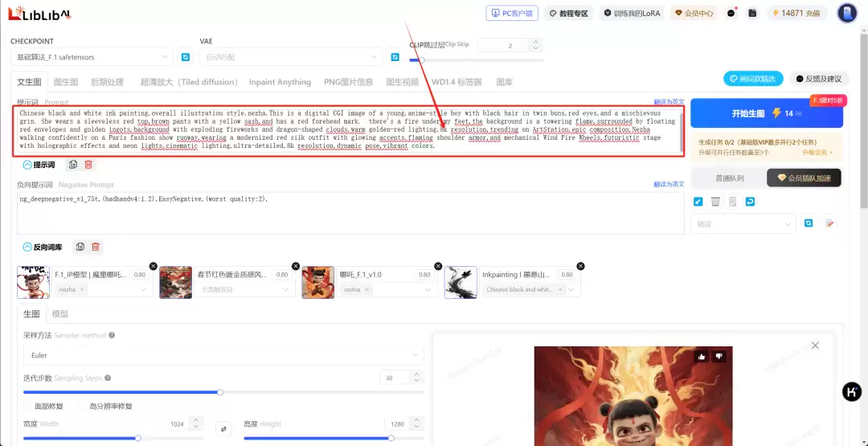Remove the 春节红色镀金质感 LoRA card
This screenshot has height=446, width=868.
point(296,266)
